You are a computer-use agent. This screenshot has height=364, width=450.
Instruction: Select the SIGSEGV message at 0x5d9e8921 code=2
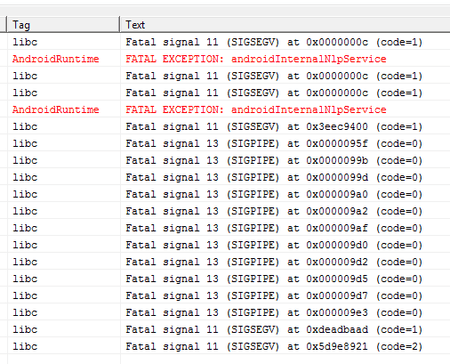point(274,347)
